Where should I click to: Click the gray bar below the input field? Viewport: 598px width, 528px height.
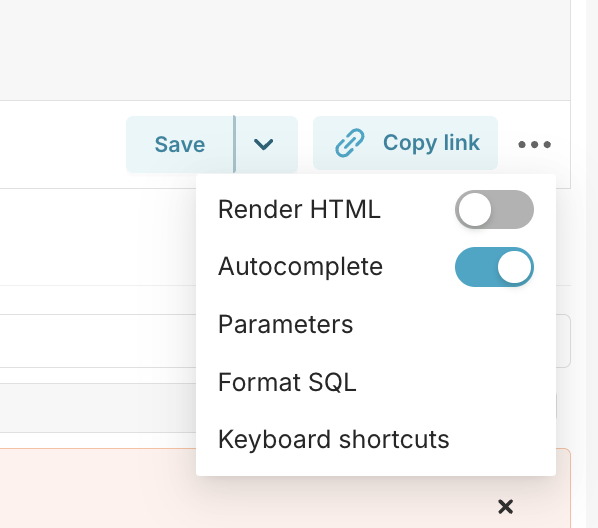click(x=98, y=408)
